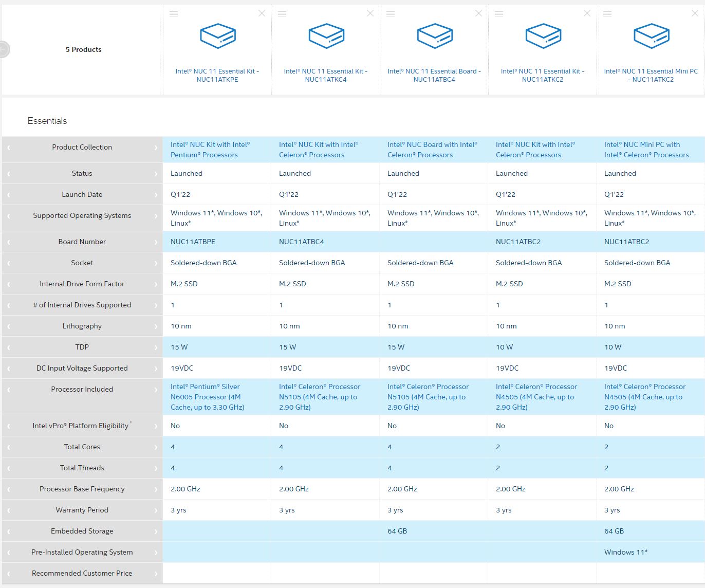Screen dimensions: 705x588
Task: Click the left chevron on Processor Base Frequency row
Action: point(9,489)
